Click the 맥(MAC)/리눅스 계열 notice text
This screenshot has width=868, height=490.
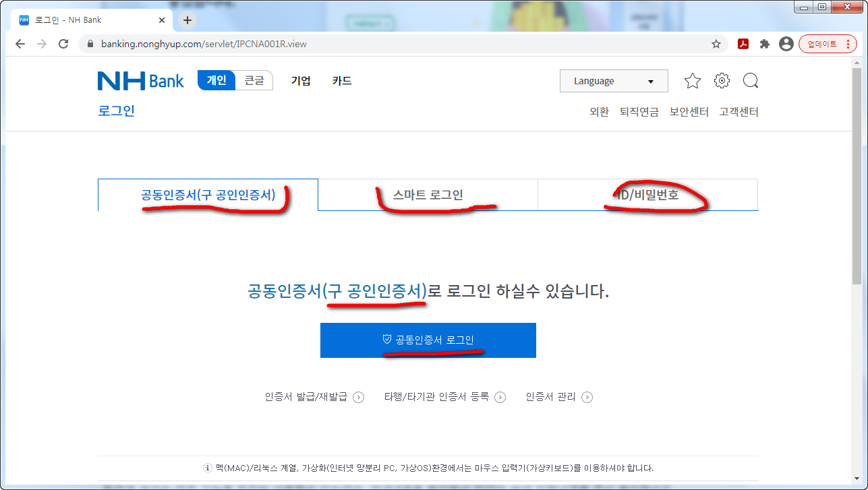[434, 468]
